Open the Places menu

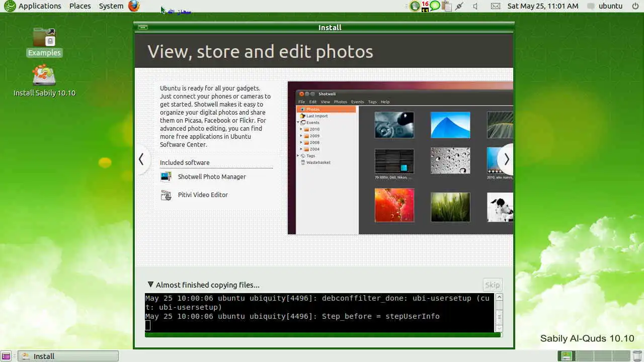(x=80, y=6)
